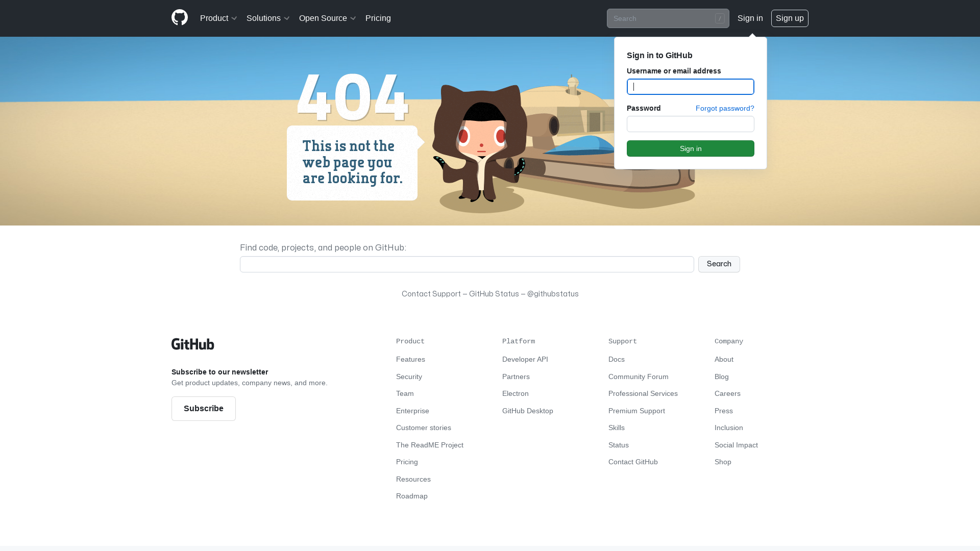Open Resources link in footer

413,479
